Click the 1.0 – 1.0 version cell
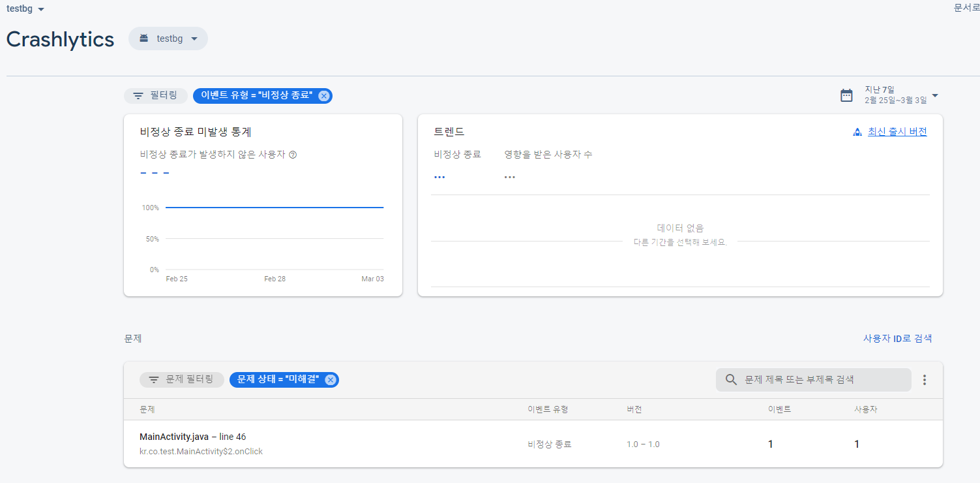The image size is (980, 483). [643, 444]
